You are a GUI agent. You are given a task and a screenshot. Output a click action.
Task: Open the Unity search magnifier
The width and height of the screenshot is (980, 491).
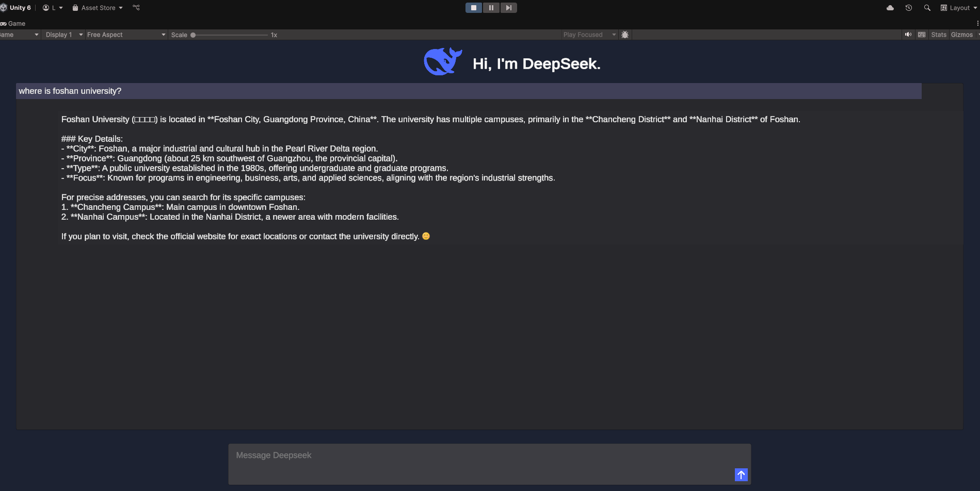coord(927,8)
